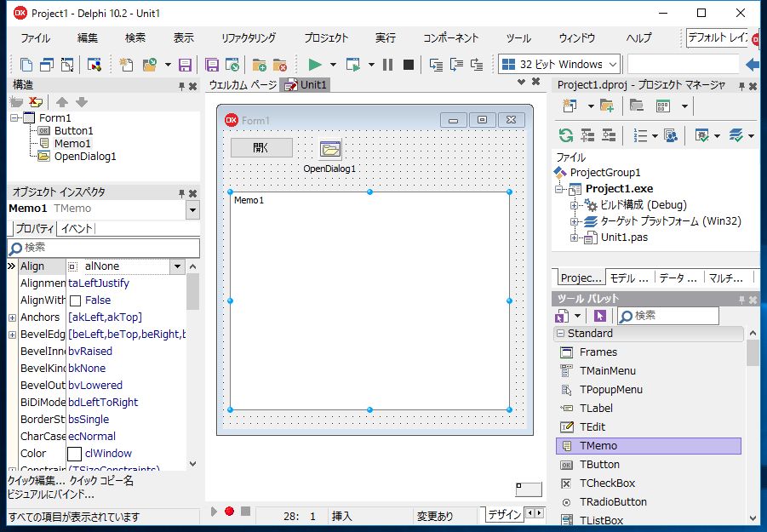Collapse the Standard category in Tool Palette
Image resolution: width=767 pixels, height=532 pixels.
point(560,334)
